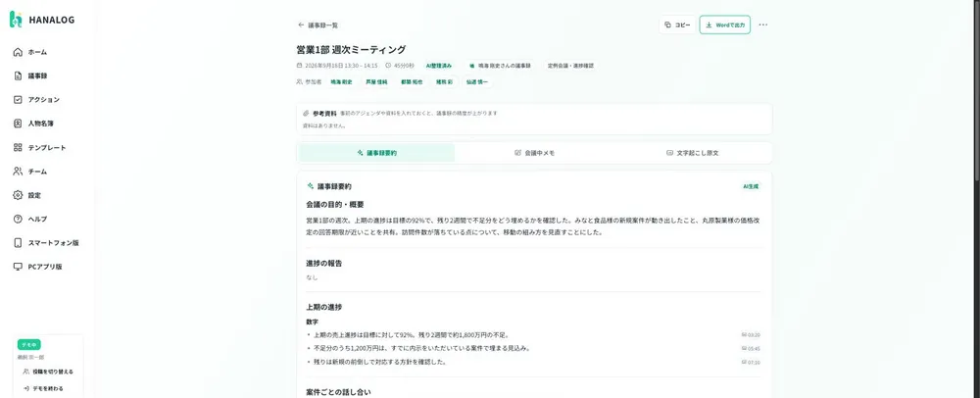This screenshot has width=980, height=398.
Task: Switch to the 文字起こし原文 tab
Action: [692, 153]
